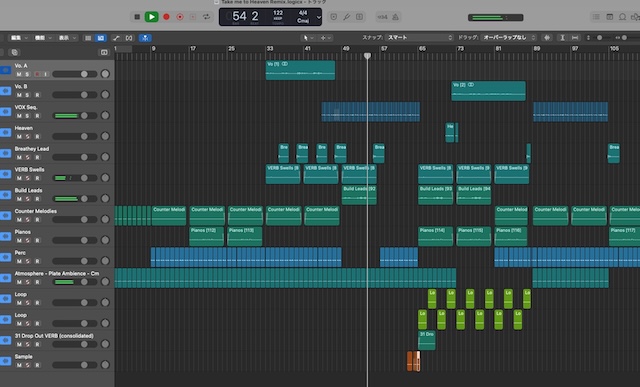Open the Note Pads icon
640x387 pixels.
[x=609, y=17]
